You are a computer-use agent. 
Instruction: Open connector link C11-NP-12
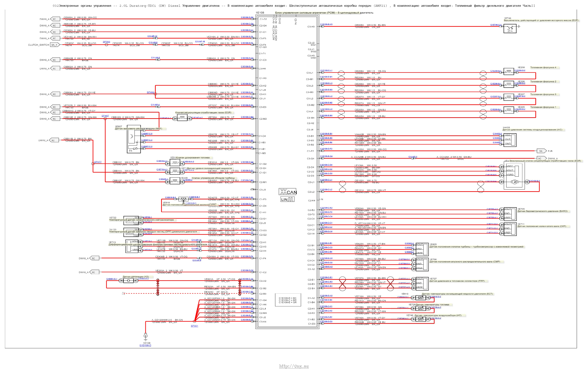coord(152,36)
